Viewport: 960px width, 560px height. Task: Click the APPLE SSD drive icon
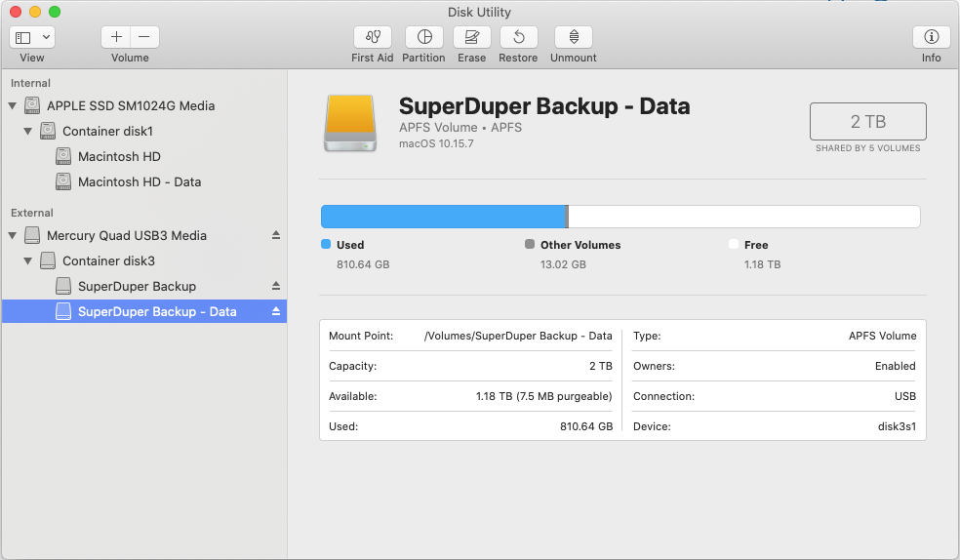[32, 106]
